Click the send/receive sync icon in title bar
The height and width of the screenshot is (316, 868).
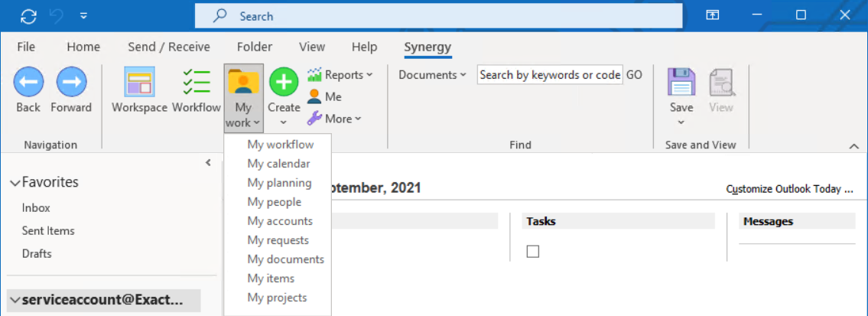point(28,15)
